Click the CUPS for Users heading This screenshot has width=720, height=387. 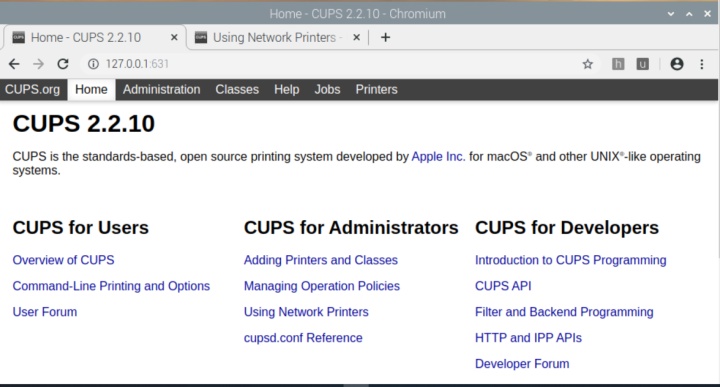81,228
